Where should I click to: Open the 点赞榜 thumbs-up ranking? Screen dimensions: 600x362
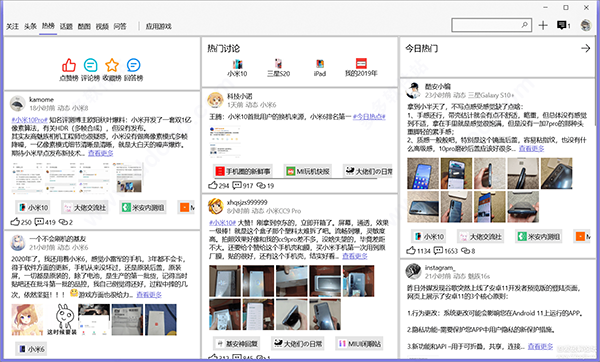pyautogui.click(x=69, y=70)
